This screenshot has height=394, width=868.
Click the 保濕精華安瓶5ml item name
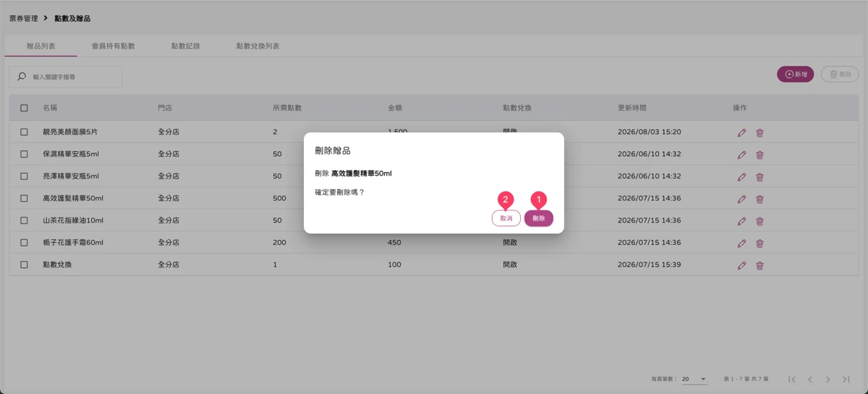(x=71, y=154)
